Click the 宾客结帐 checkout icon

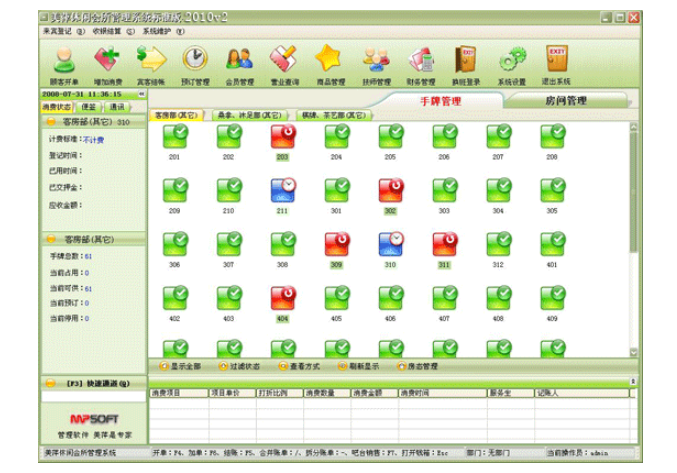coord(150,63)
